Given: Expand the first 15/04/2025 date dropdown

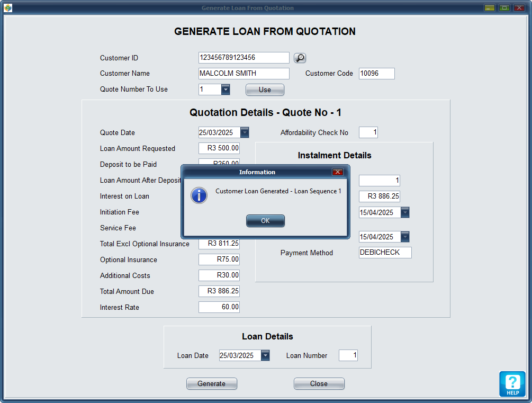Looking at the screenshot, I should [405, 213].
